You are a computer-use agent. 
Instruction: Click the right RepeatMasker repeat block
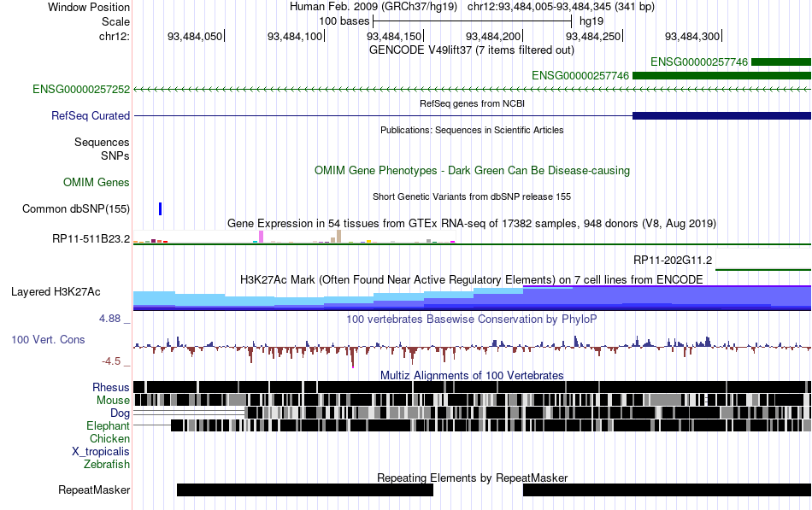(667, 489)
